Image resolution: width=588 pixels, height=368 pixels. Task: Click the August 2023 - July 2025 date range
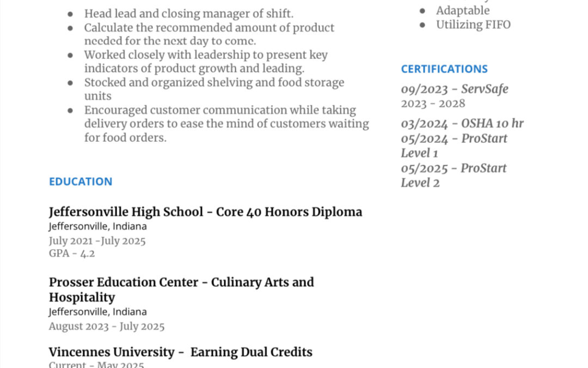pyautogui.click(x=107, y=326)
